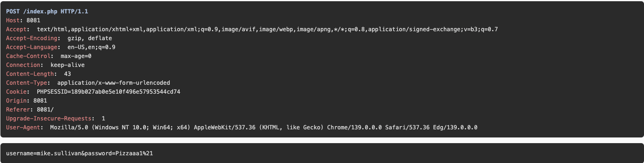
Task: Click the Connection header name
Action: tap(23, 65)
